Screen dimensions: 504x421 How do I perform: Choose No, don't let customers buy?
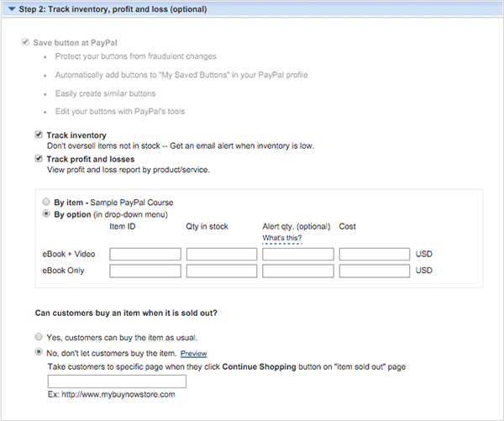click(x=39, y=352)
